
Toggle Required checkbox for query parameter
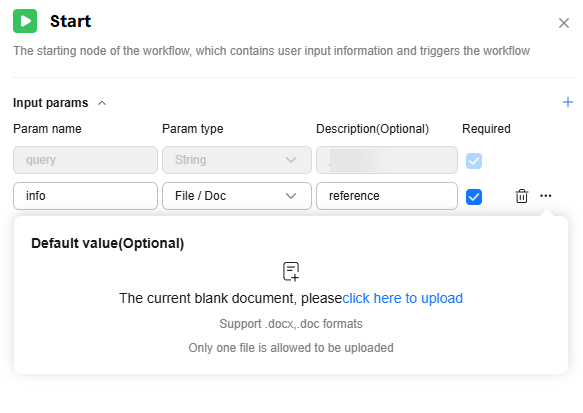click(474, 161)
